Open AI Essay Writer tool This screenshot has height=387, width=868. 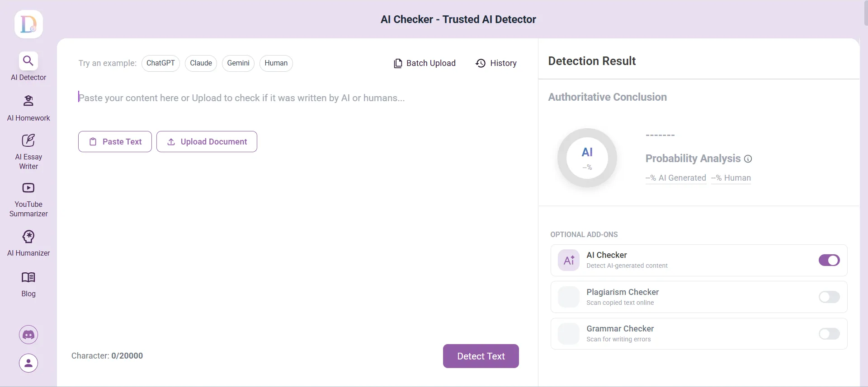tap(28, 140)
